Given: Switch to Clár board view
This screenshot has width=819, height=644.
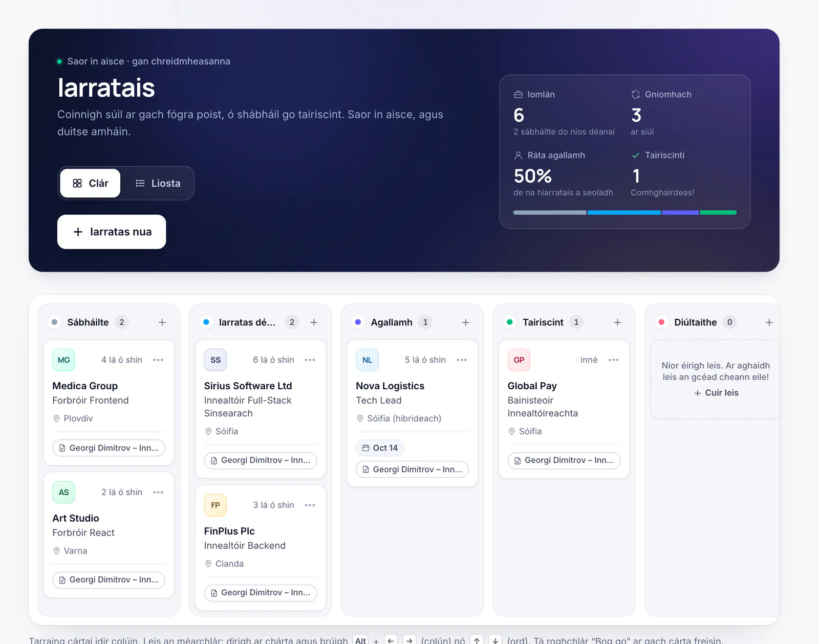Looking at the screenshot, I should click(x=90, y=183).
